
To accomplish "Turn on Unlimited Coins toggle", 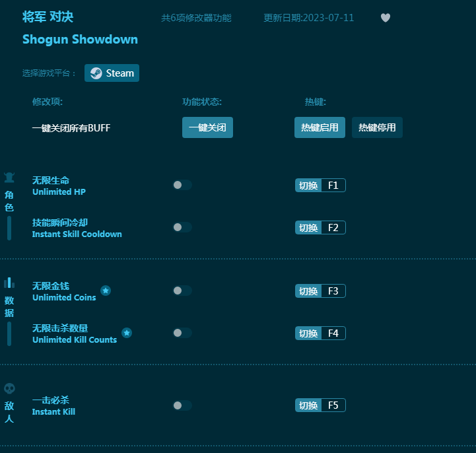I will coord(182,291).
